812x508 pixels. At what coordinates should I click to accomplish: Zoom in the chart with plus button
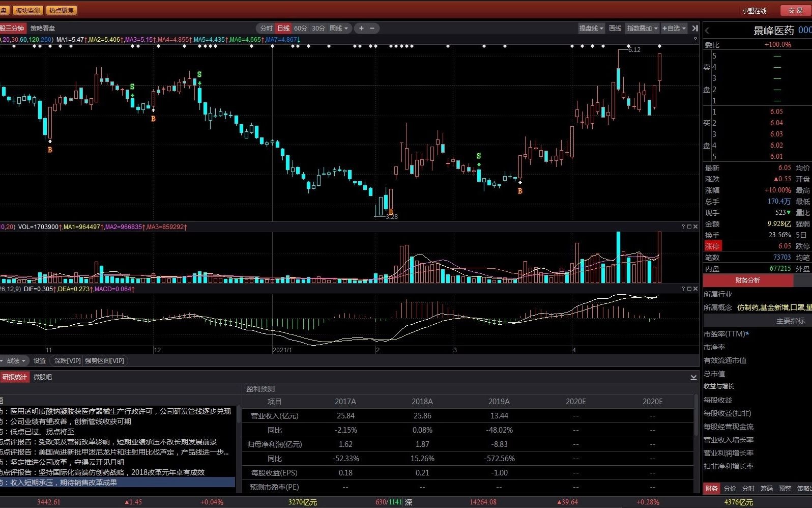coord(361,29)
